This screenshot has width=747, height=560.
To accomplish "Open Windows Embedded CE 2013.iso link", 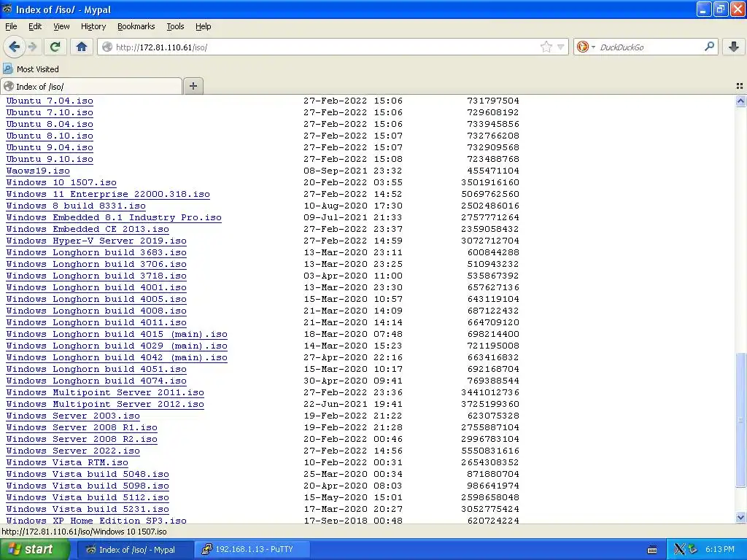I will point(88,229).
